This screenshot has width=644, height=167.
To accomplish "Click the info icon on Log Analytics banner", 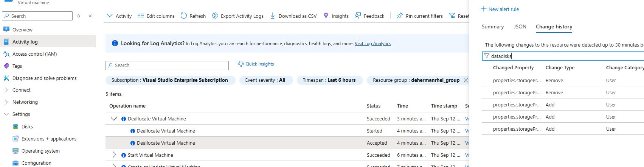I will [115, 43].
